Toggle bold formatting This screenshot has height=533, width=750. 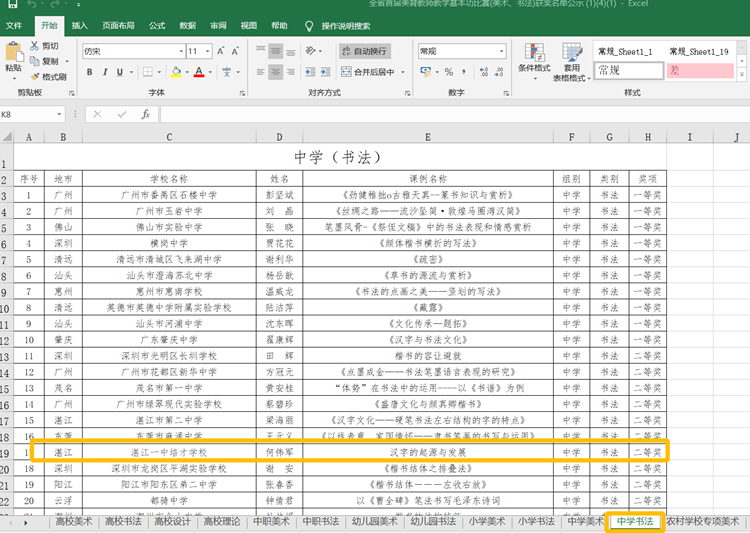tap(89, 72)
